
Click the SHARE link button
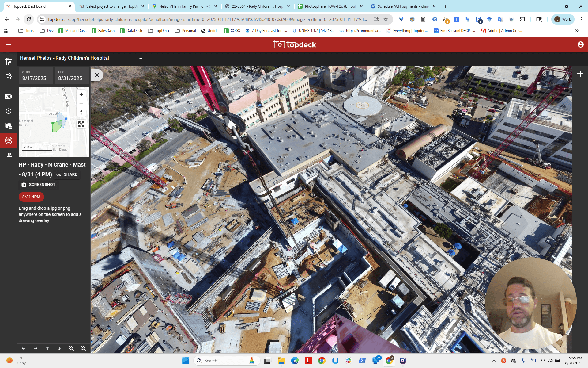67,174
